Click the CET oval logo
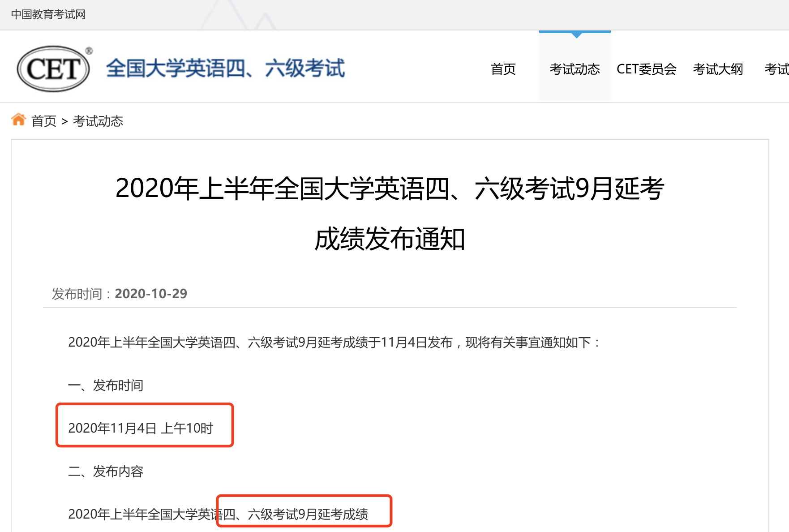This screenshot has height=532, width=789. point(54,69)
